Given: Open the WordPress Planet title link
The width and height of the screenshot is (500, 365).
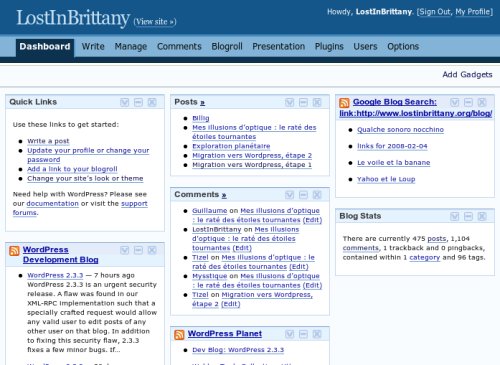Looking at the screenshot, I should click(225, 334).
